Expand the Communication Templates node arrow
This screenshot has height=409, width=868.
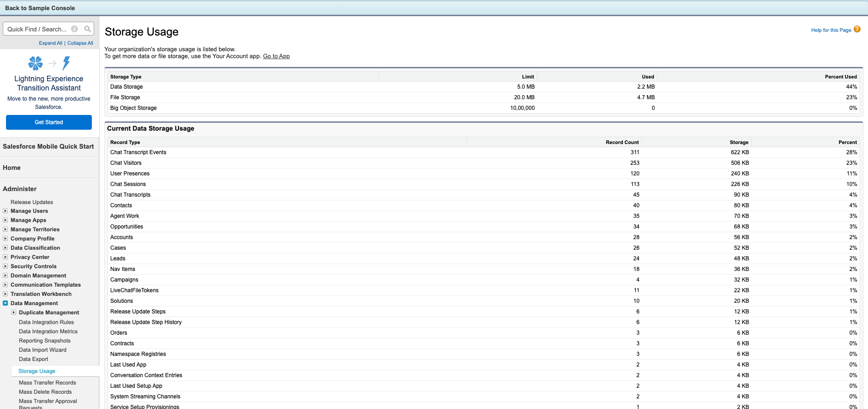[6, 285]
